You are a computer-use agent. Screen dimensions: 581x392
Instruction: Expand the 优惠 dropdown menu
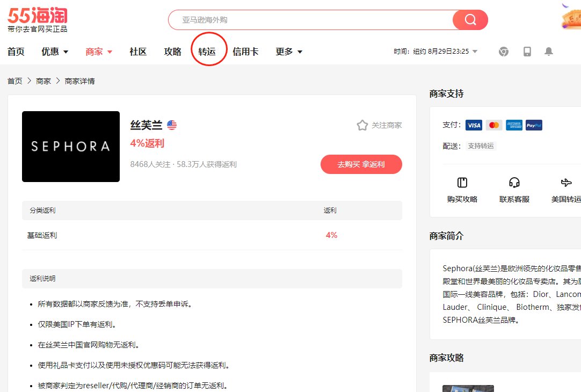pyautogui.click(x=55, y=52)
